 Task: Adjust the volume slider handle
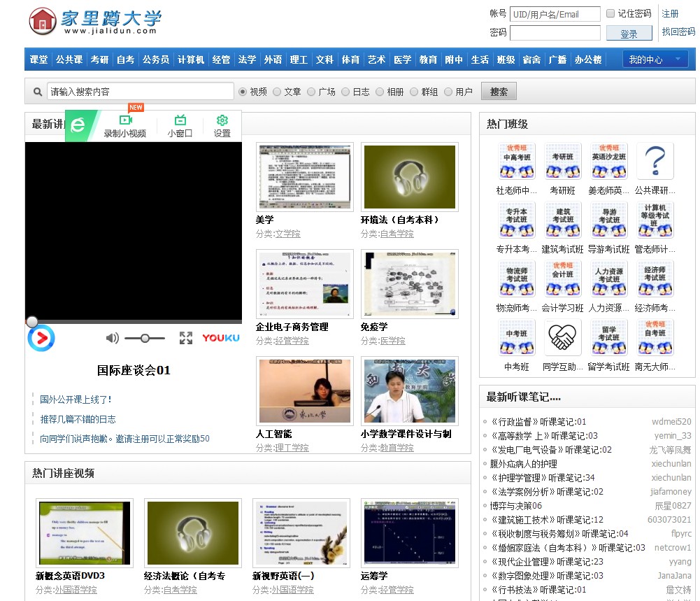[x=145, y=338]
